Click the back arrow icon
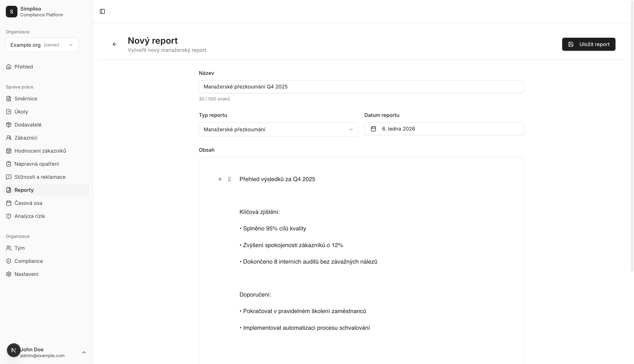The image size is (634, 364). pos(115,44)
